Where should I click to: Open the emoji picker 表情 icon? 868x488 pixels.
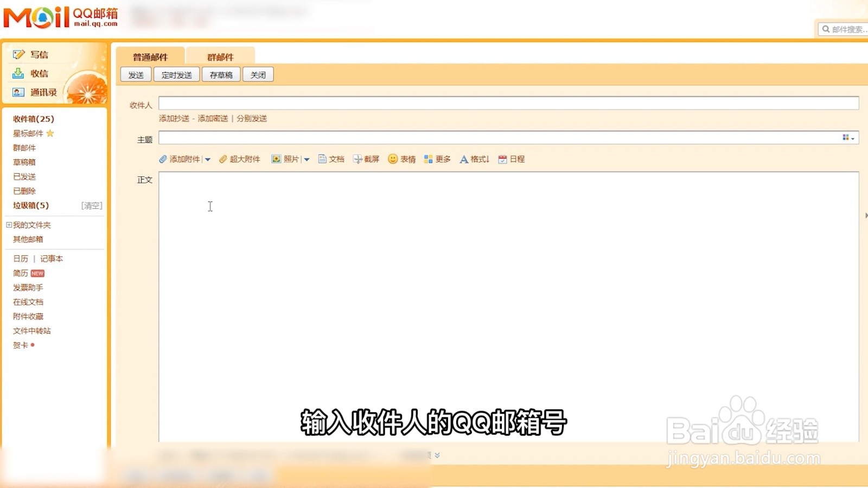click(x=402, y=159)
